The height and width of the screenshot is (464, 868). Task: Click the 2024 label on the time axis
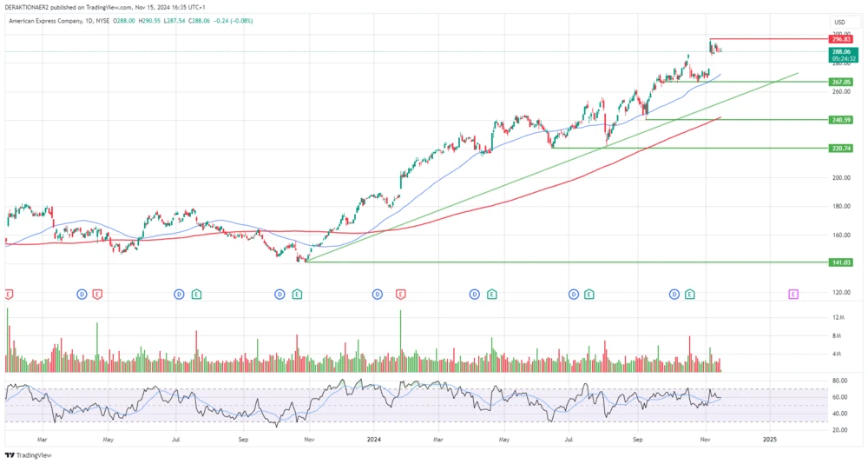tap(374, 440)
